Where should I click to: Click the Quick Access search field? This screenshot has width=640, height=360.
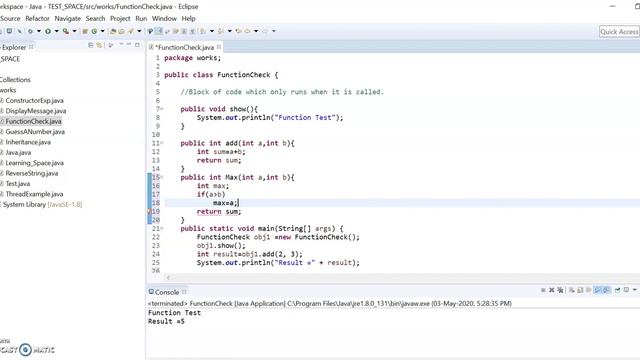click(x=619, y=31)
